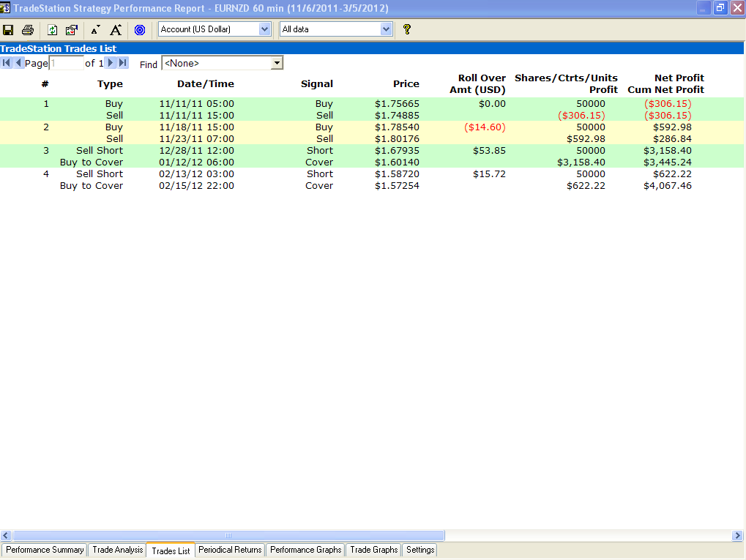Image resolution: width=746 pixels, height=560 pixels.
Task: Click the price $1.74885
Action: (397, 116)
